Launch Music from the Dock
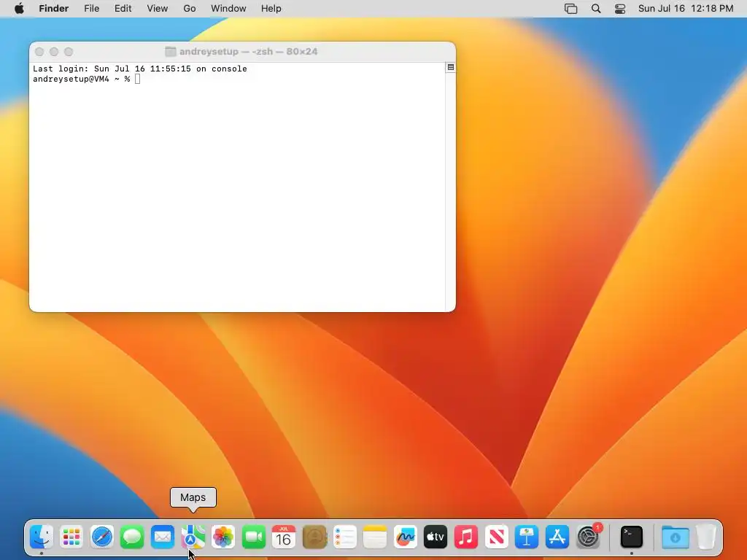The image size is (747, 560). coord(466,537)
